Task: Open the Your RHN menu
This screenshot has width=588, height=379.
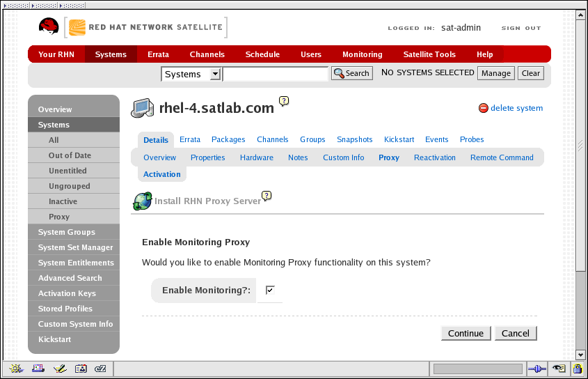Action: (x=56, y=54)
